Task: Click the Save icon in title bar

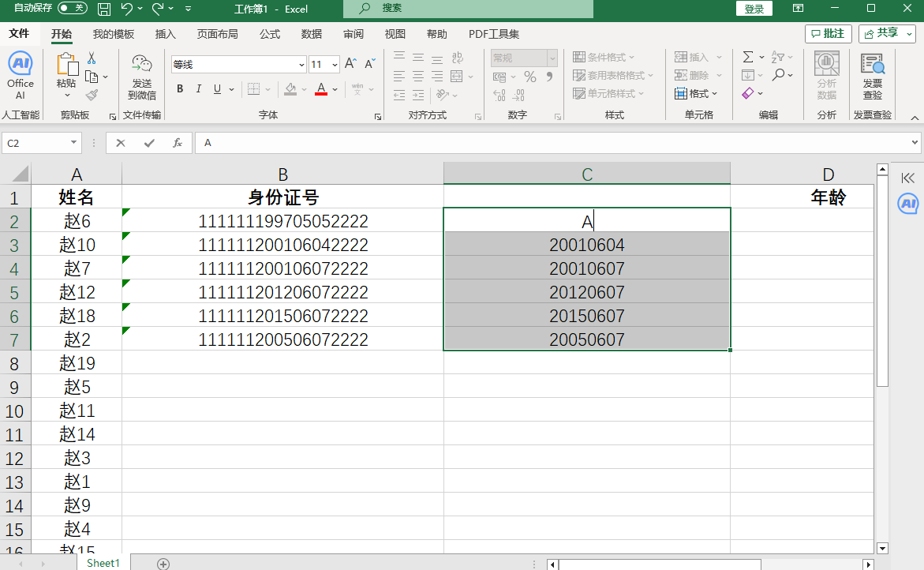Action: point(103,9)
